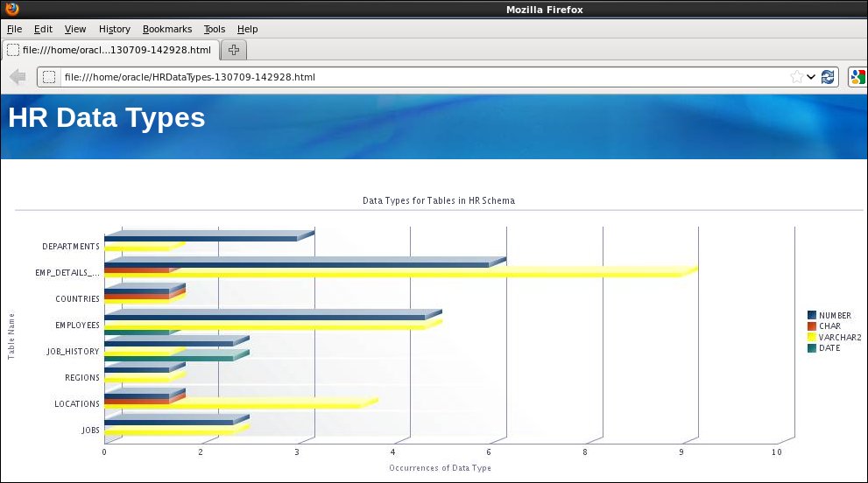Open a new tab with plus button
The height and width of the screenshot is (483, 868).
234,50
